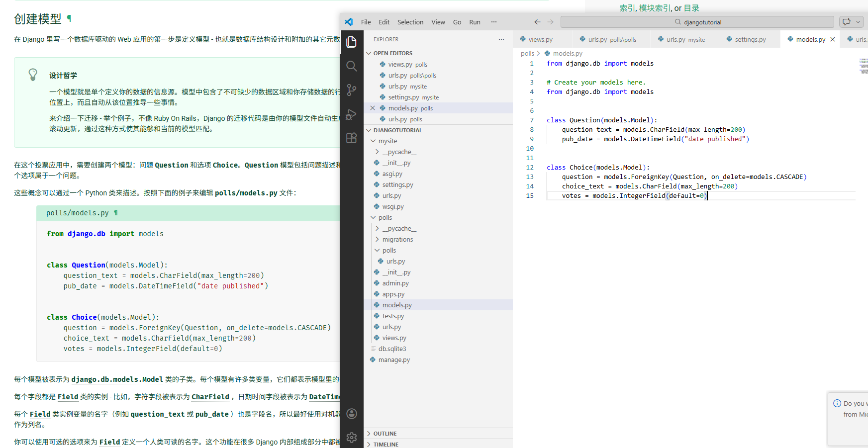The image size is (868, 448).
Task: Click the info icon in the notification popup
Action: tap(837, 403)
